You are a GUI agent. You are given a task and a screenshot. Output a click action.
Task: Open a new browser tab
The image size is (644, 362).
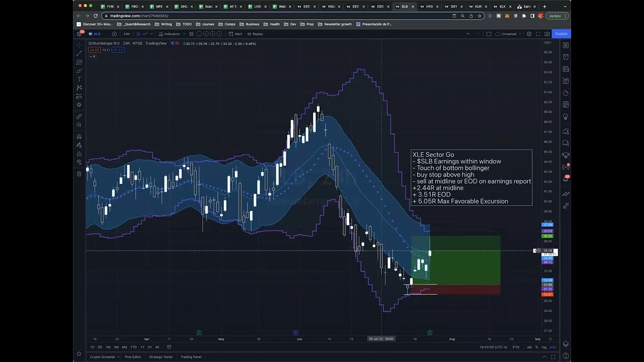(544, 7)
